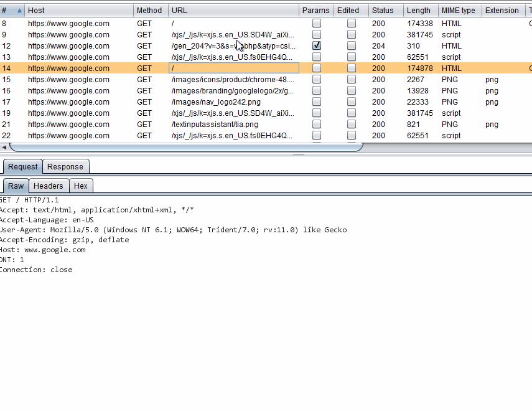532x411 pixels.
Task: Click the horizontal scrollbar left arrow
Action: 4,148
